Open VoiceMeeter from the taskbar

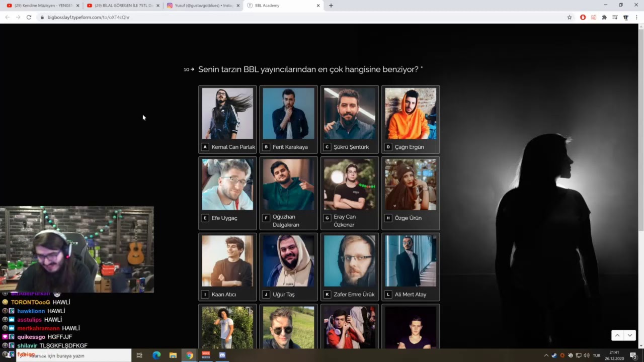click(206, 355)
